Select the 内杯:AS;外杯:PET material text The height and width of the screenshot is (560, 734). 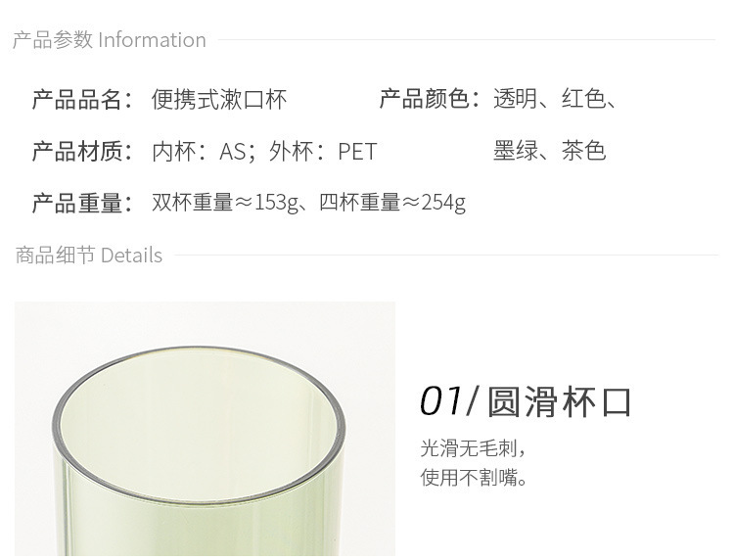pos(264,151)
